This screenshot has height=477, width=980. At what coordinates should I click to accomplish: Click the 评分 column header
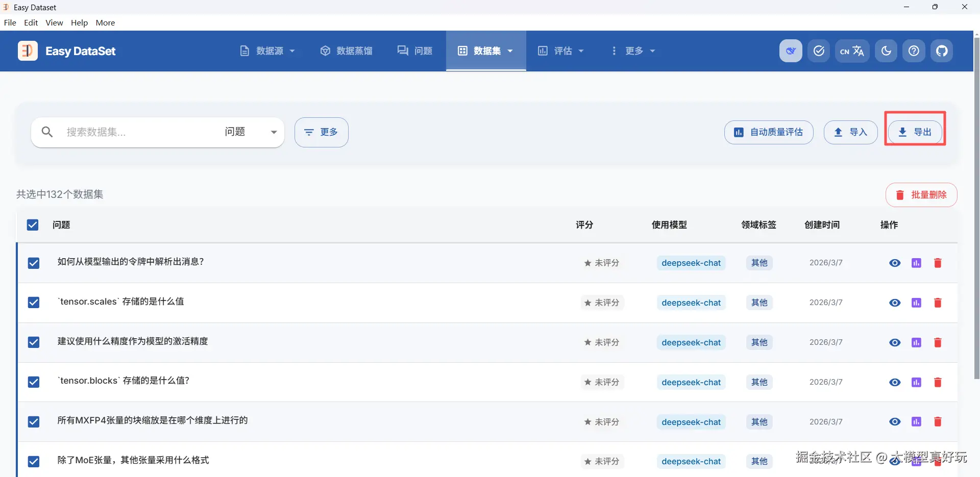584,225
